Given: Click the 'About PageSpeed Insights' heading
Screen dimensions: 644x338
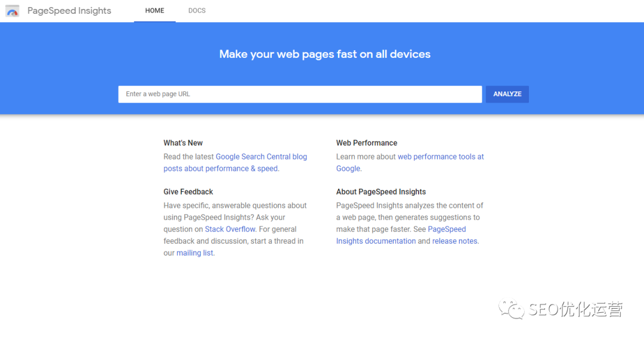Looking at the screenshot, I should (381, 192).
